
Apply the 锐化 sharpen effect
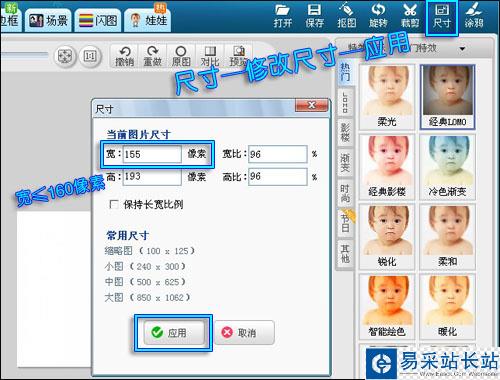click(387, 237)
